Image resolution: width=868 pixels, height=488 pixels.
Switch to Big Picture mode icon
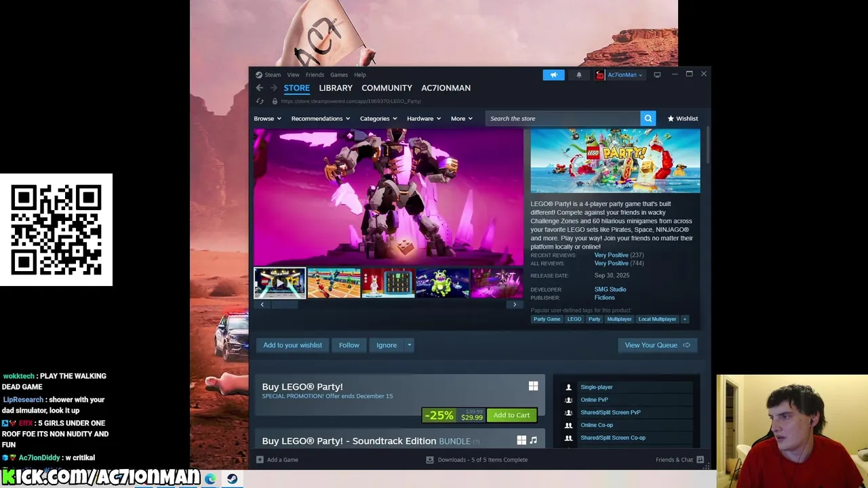(x=657, y=75)
